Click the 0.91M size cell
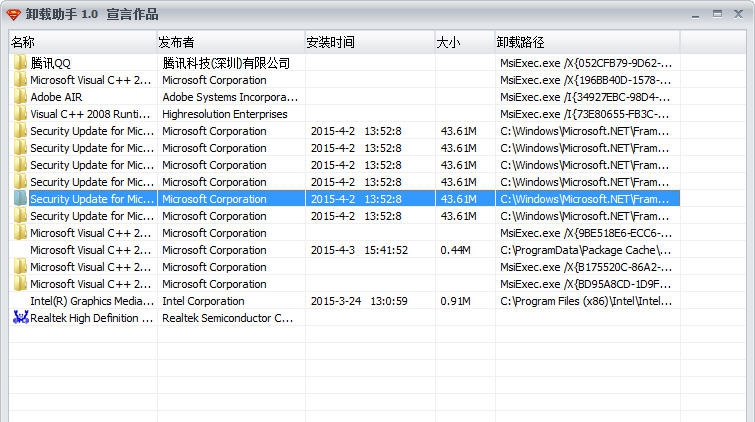755x422 pixels. coord(455,301)
